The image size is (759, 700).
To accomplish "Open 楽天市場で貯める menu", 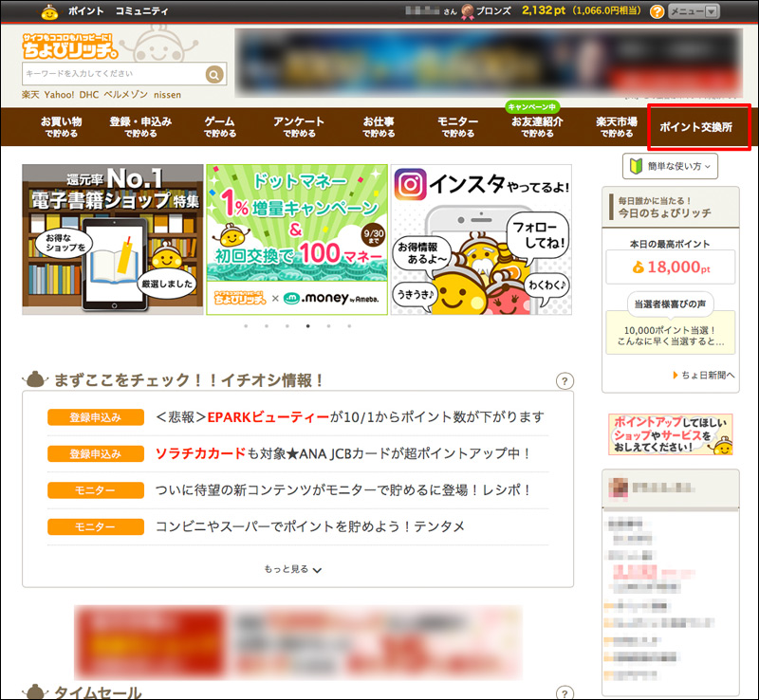I will pyautogui.click(x=617, y=127).
